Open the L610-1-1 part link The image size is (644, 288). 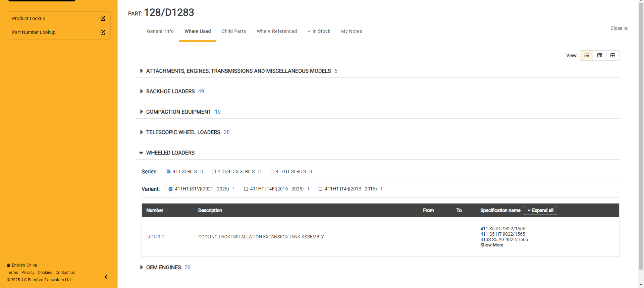click(155, 237)
